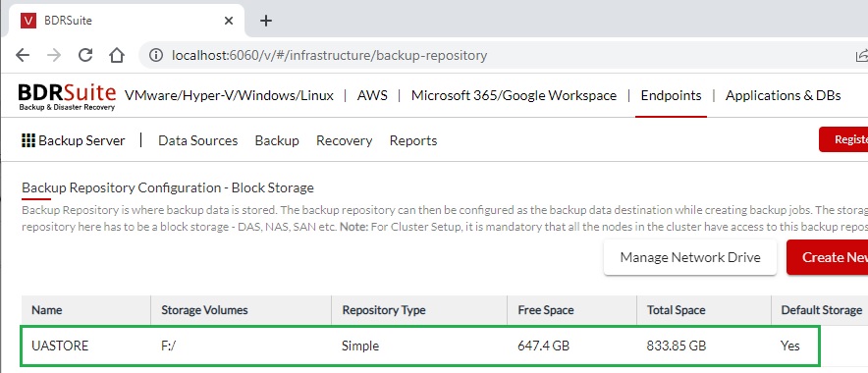Reload the page with refresh icon

pos(85,55)
